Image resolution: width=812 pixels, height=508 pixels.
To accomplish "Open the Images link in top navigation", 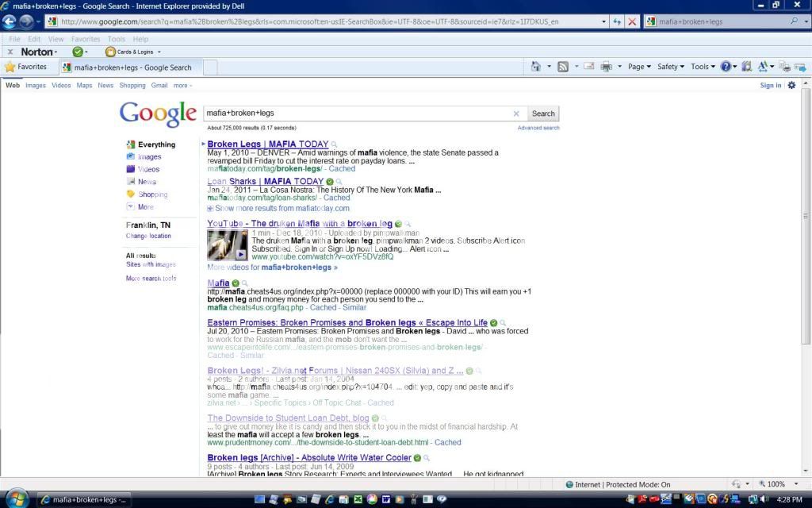I will coord(35,86).
